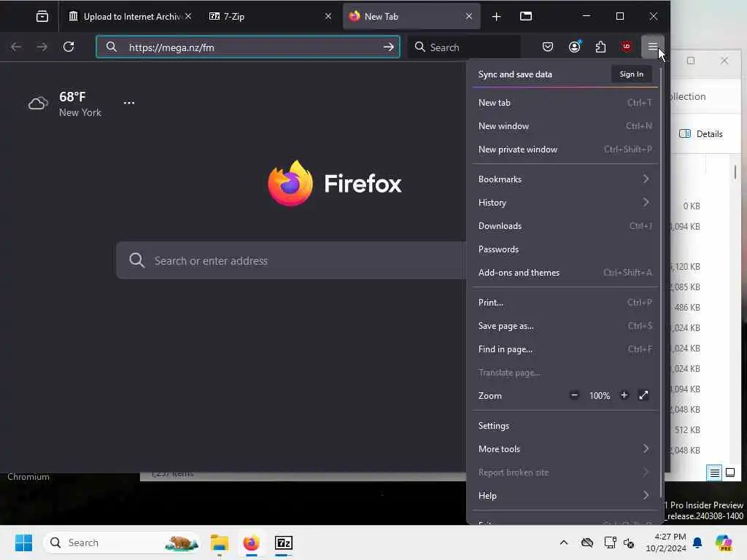Open Add-ons and themes
747x560 pixels.
point(565,273)
